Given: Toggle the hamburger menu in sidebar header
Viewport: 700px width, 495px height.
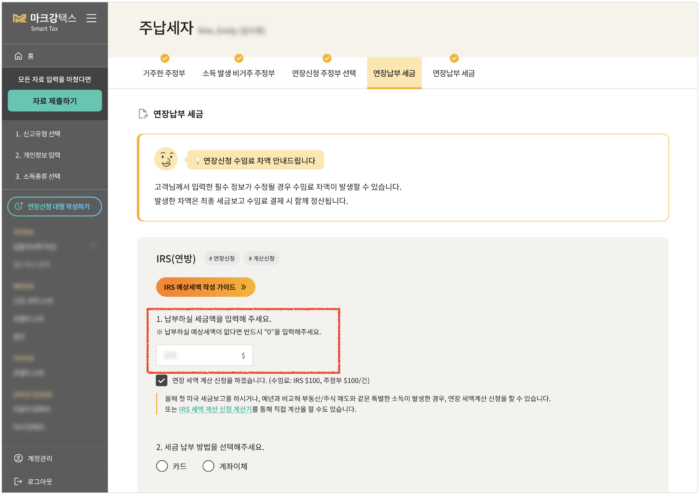Looking at the screenshot, I should 92,18.
